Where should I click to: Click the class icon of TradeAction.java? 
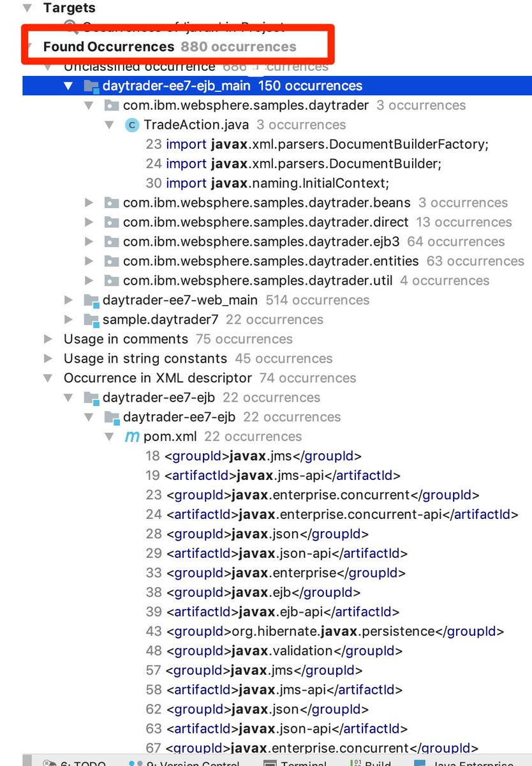tap(132, 125)
